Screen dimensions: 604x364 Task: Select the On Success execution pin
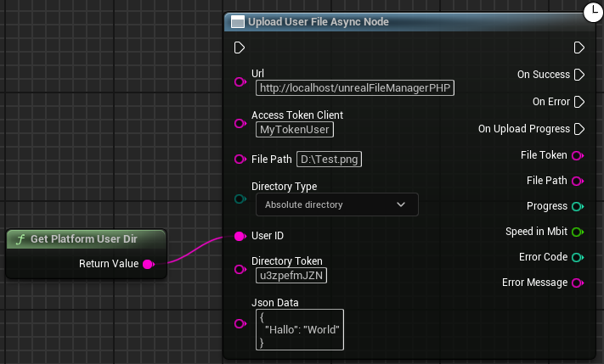click(x=579, y=75)
